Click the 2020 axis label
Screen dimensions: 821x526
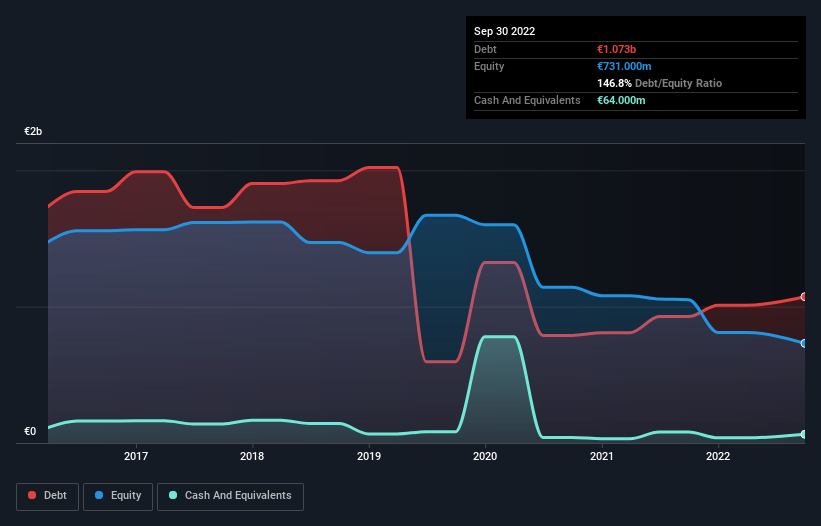click(x=485, y=456)
